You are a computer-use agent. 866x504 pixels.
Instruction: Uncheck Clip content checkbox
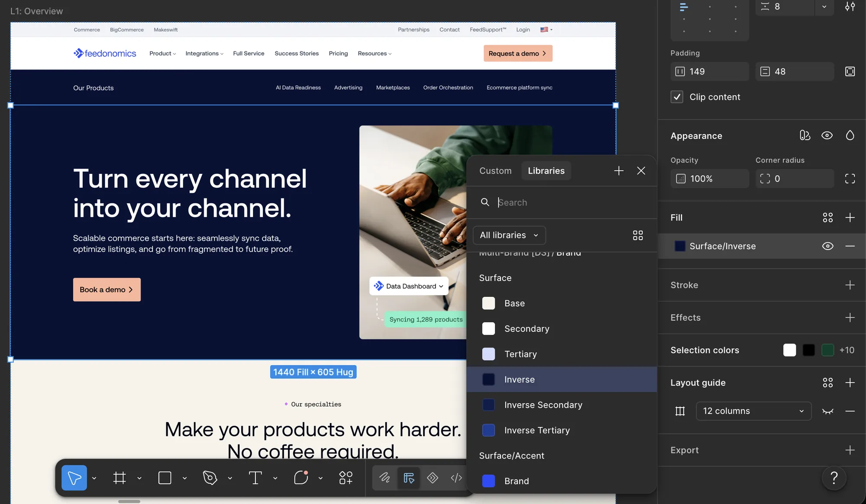click(x=677, y=97)
